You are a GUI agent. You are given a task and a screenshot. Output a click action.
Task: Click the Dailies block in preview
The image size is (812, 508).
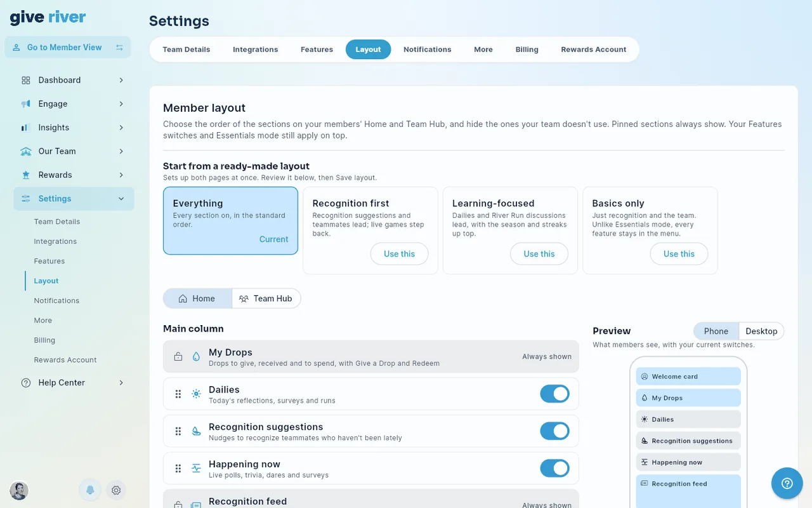click(x=688, y=419)
